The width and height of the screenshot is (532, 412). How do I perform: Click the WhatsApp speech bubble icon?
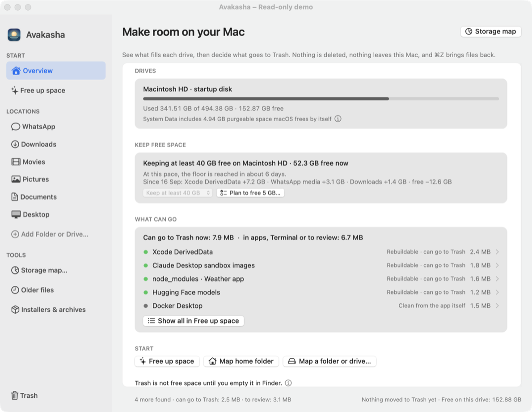[x=16, y=127]
